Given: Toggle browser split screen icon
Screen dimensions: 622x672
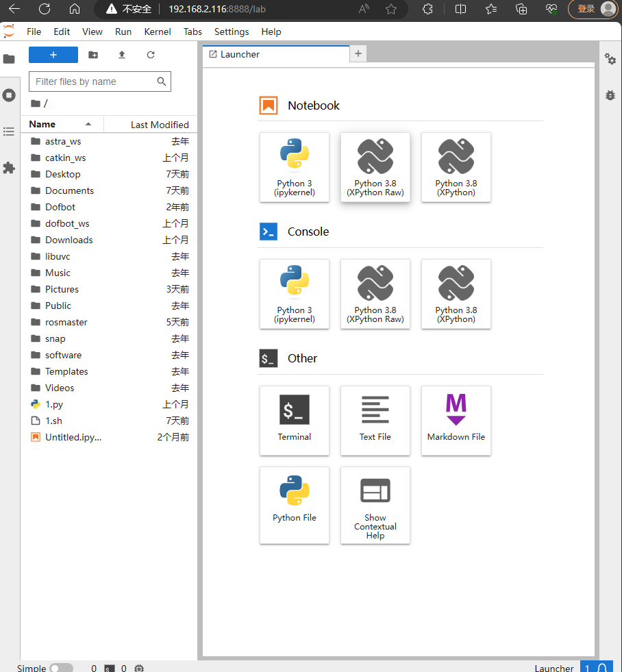Looking at the screenshot, I should [460, 9].
